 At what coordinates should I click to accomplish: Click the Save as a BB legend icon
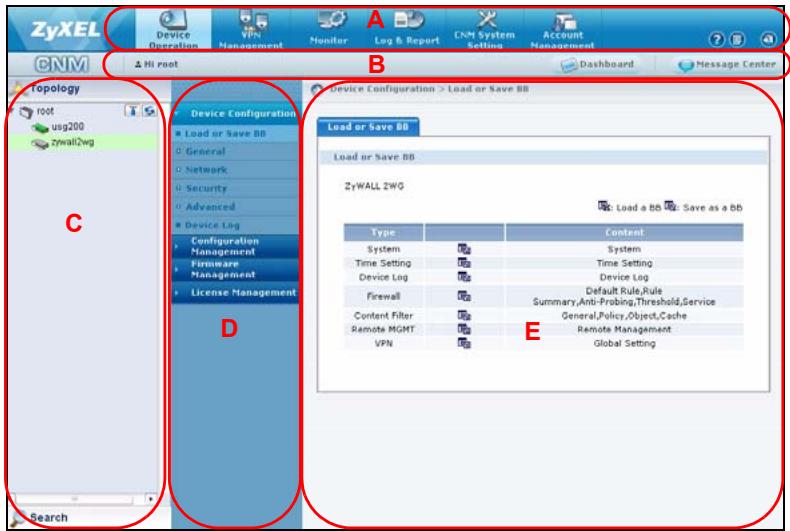click(x=671, y=206)
